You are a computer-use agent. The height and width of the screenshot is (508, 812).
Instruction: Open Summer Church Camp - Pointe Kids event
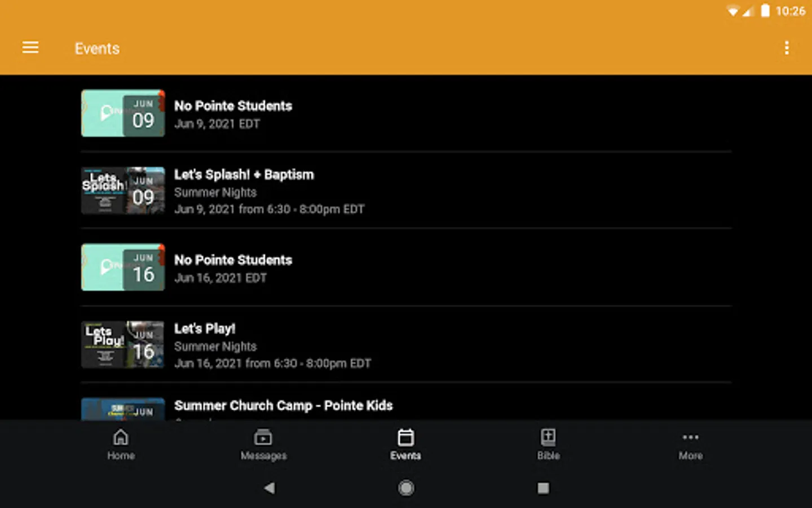click(283, 406)
